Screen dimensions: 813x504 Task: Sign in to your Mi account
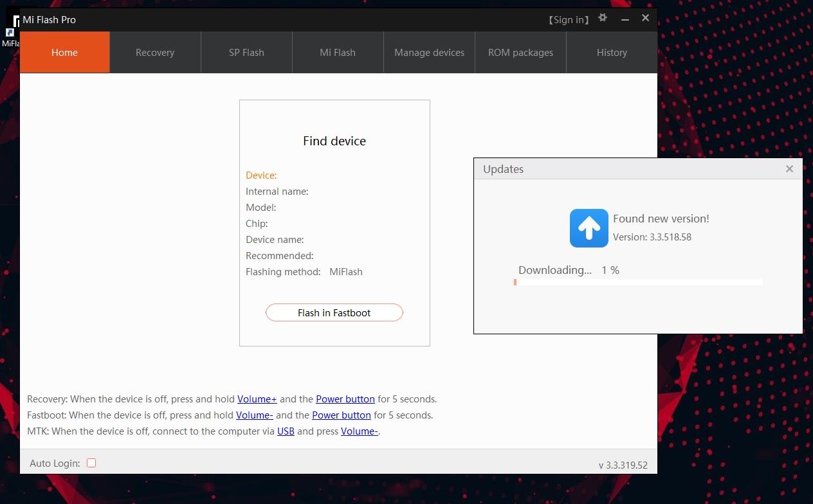pyautogui.click(x=569, y=19)
